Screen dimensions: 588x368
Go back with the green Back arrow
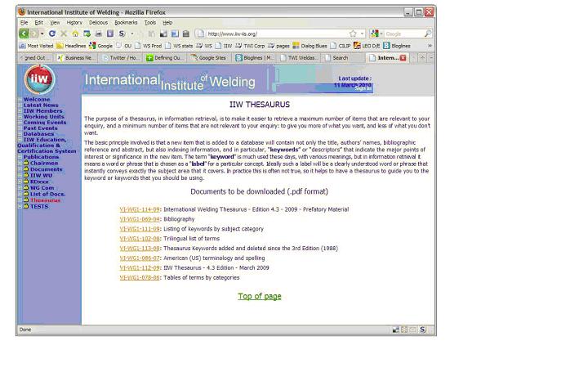[24, 34]
